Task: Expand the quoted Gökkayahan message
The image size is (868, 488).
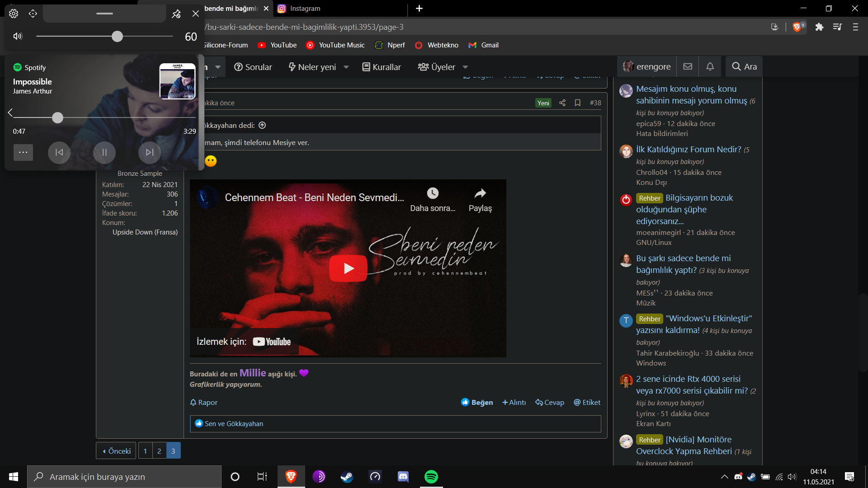Action: click(262, 125)
